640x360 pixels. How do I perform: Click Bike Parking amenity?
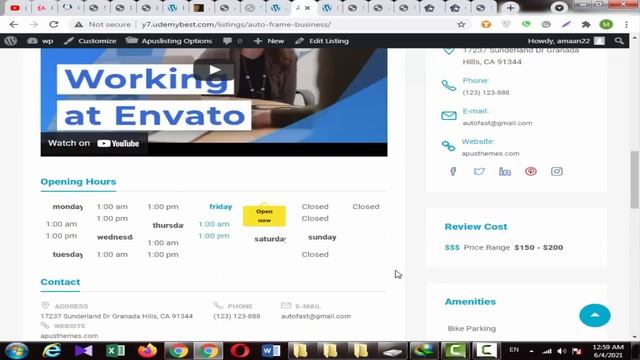tap(472, 328)
